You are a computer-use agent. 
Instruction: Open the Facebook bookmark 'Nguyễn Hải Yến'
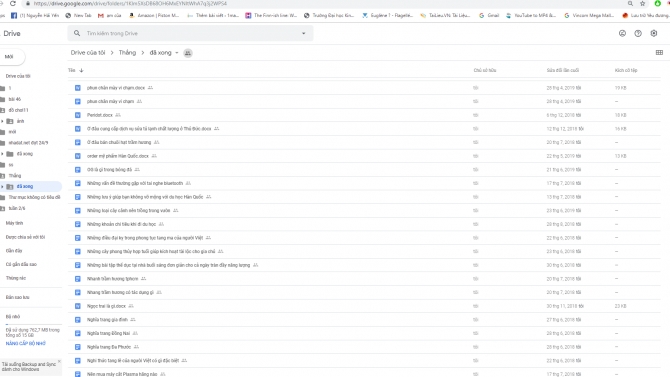[35, 15]
